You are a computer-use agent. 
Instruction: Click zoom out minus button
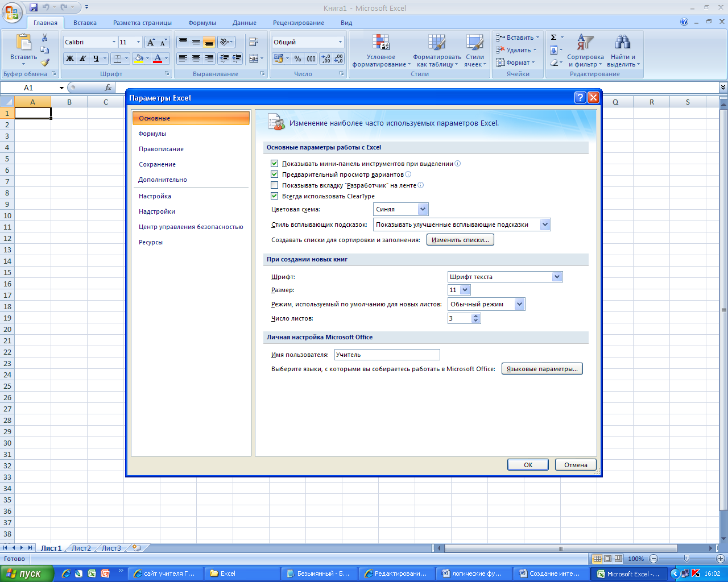tap(653, 559)
